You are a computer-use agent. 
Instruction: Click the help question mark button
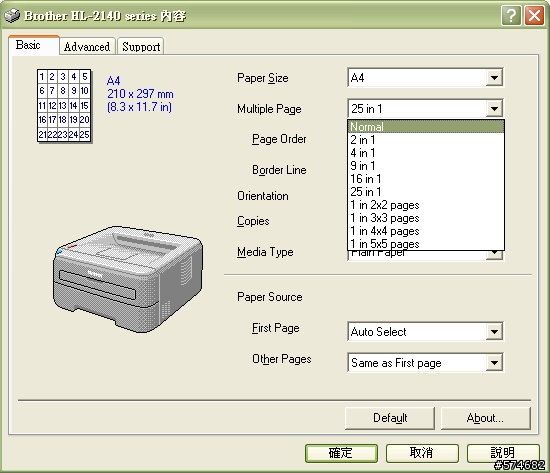(511, 16)
